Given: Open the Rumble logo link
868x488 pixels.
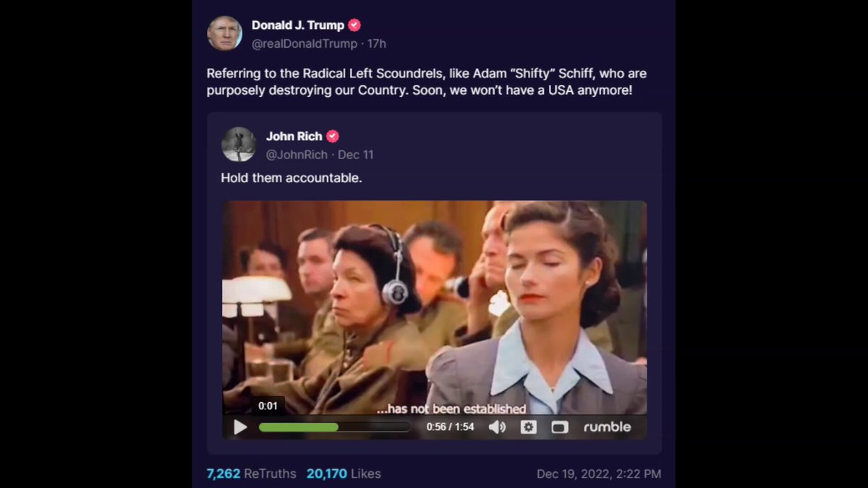Looking at the screenshot, I should click(607, 427).
